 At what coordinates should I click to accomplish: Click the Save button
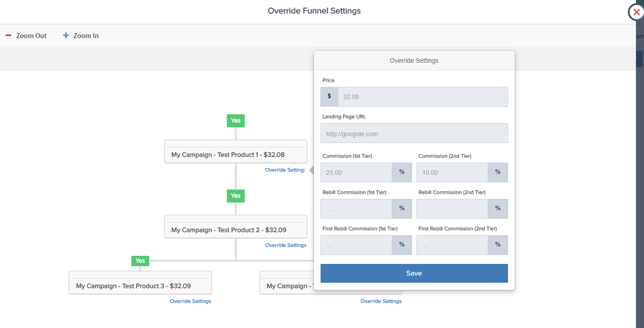coord(414,273)
